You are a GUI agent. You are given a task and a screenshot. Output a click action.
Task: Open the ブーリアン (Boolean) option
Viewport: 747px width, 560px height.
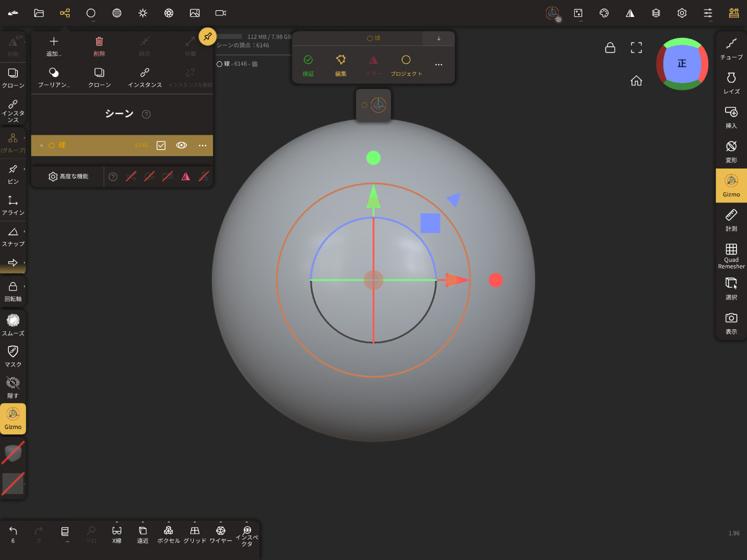[x=54, y=77]
